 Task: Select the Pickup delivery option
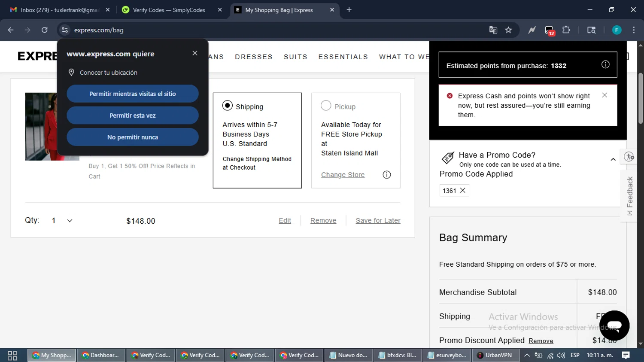point(326,106)
